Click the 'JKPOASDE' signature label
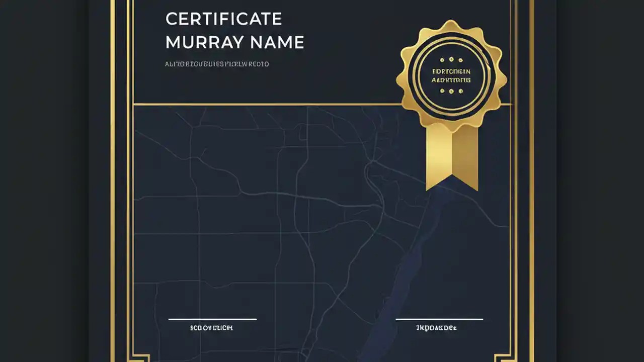The height and width of the screenshot is (362, 644). coord(436,327)
